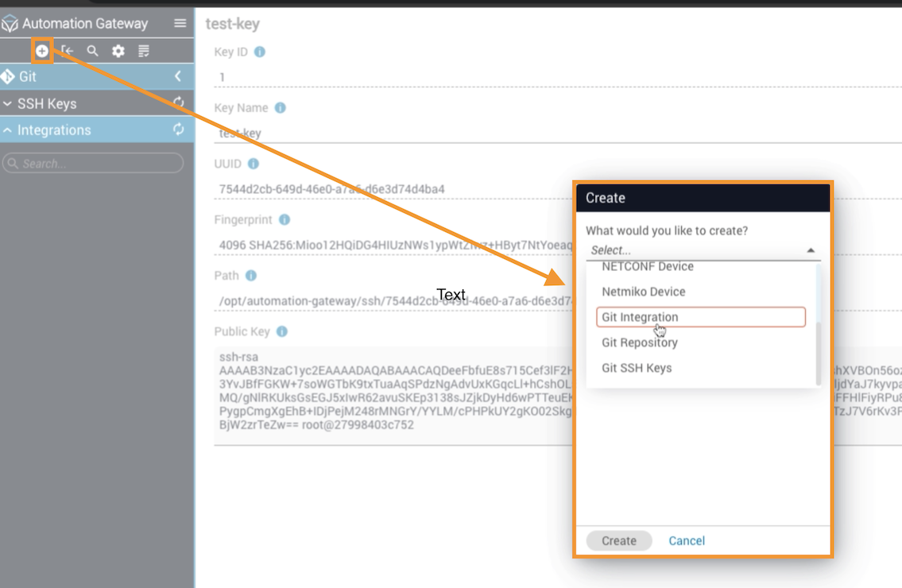Screen dimensions: 902x588
Task: Expand the SSH Keys section
Action: [7, 103]
